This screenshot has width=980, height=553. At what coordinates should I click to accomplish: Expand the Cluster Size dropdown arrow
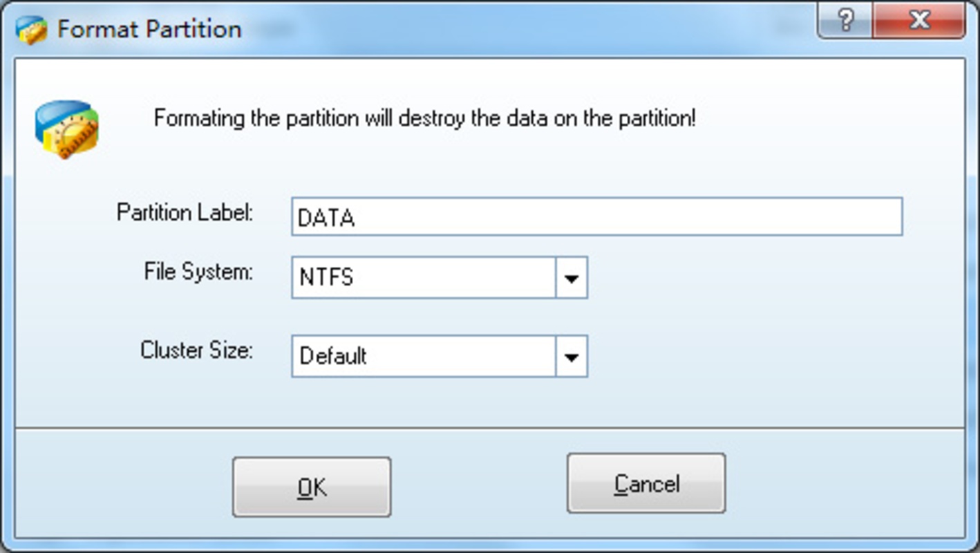pyautogui.click(x=572, y=357)
